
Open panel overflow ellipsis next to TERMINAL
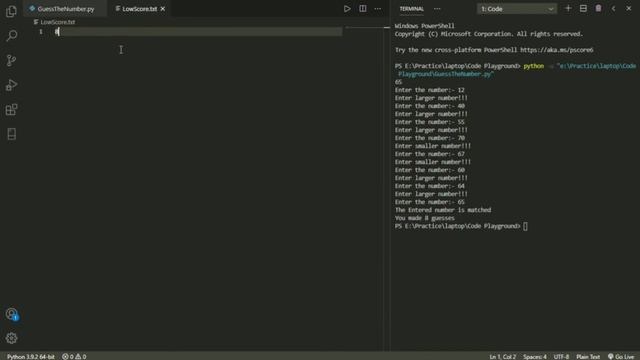coord(437,9)
